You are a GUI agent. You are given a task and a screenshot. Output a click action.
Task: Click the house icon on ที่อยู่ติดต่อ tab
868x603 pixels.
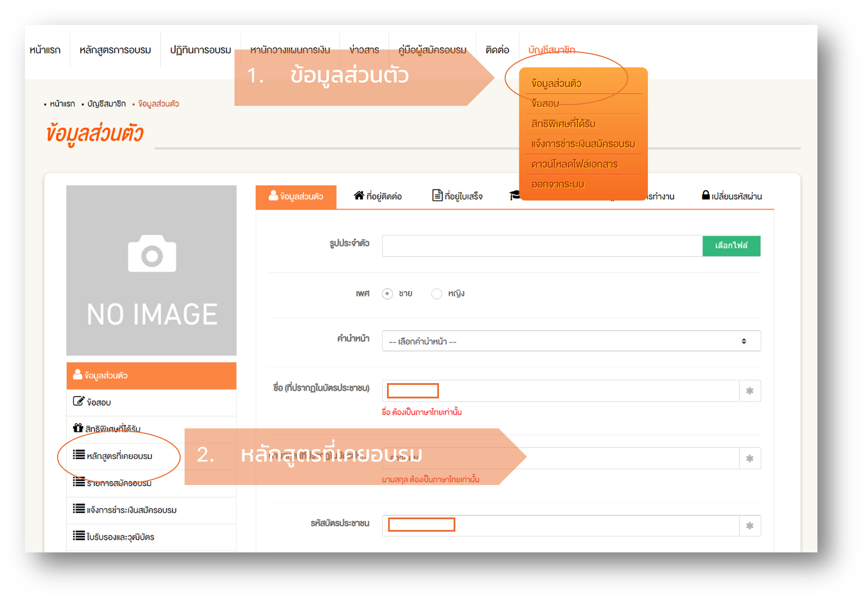pyautogui.click(x=358, y=195)
